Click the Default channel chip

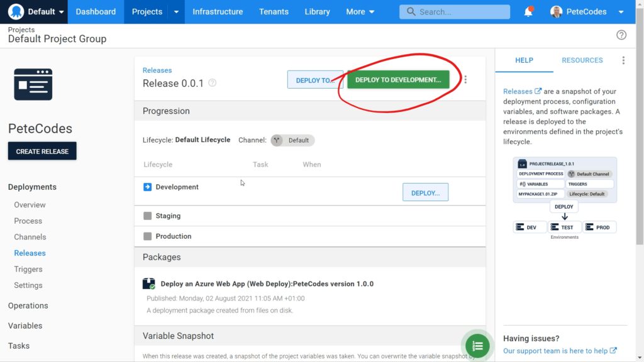[292, 140]
